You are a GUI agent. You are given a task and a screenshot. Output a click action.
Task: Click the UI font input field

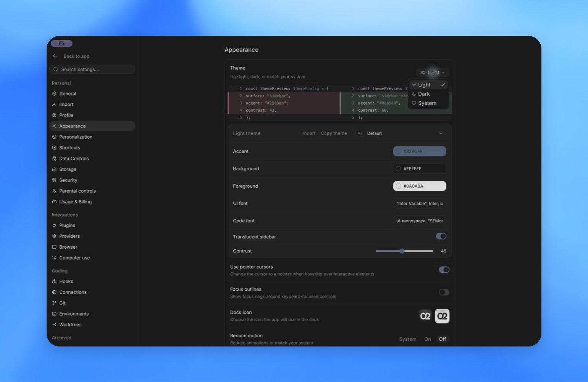[x=419, y=204]
